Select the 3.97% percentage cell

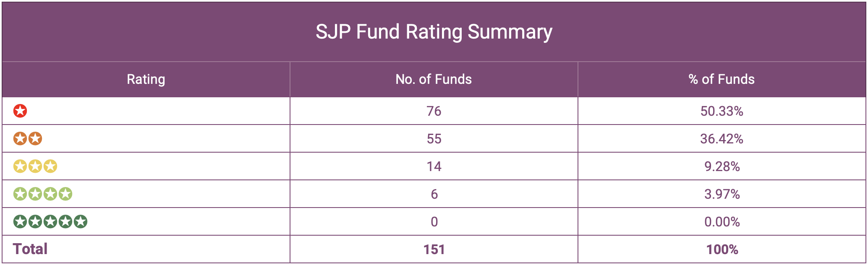722,194
